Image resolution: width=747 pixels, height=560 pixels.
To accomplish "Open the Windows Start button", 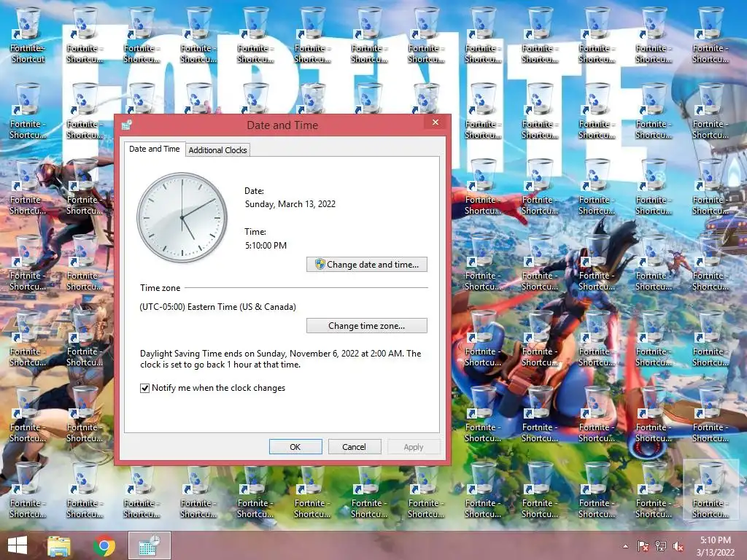I will click(x=18, y=545).
